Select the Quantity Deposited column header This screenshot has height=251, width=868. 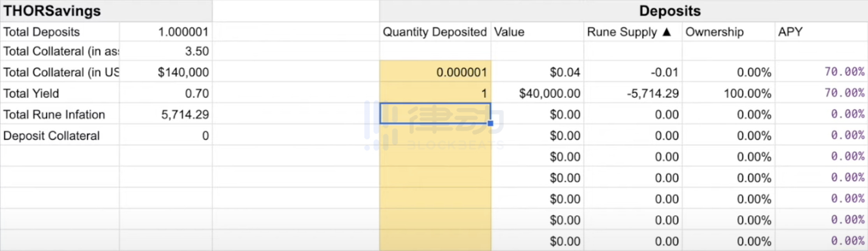pyautogui.click(x=435, y=32)
